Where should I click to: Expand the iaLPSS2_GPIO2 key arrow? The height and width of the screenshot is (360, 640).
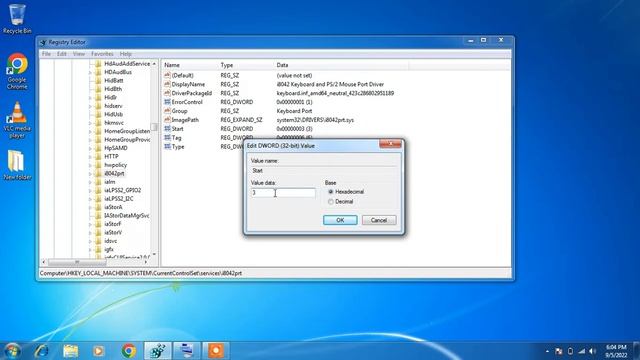90,190
